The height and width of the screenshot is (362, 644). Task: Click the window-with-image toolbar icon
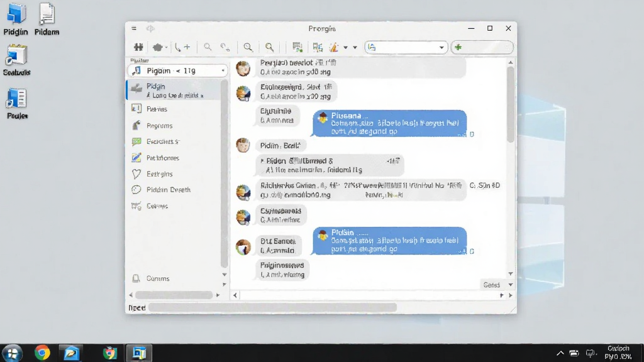[297, 47]
